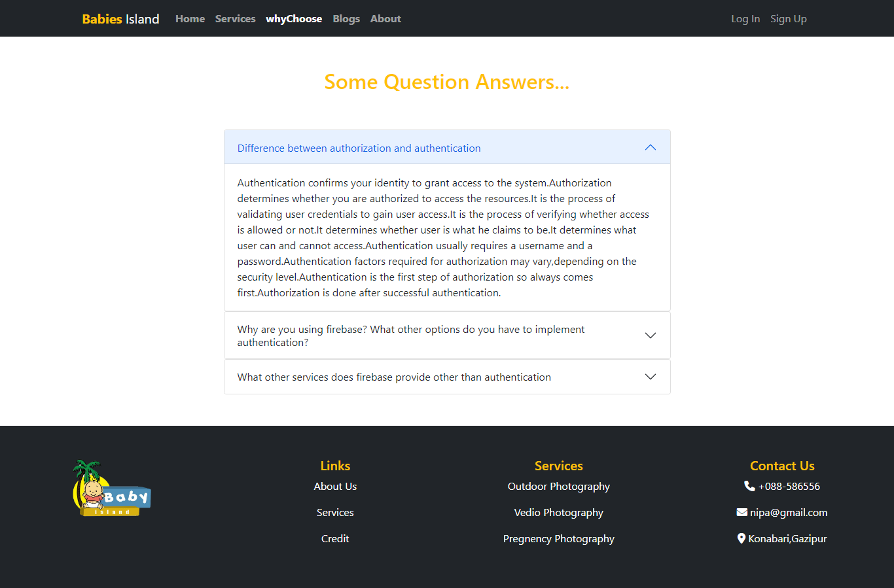Open the About Us footer link
Image resolution: width=894 pixels, height=588 pixels.
[x=335, y=486]
